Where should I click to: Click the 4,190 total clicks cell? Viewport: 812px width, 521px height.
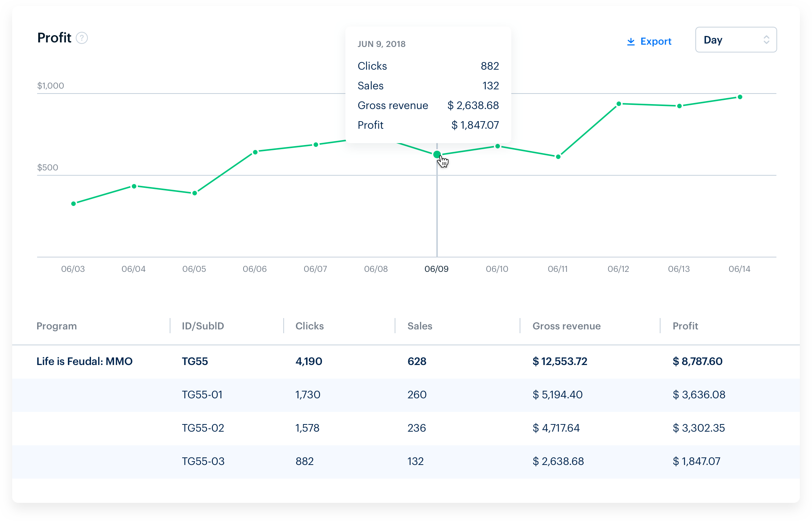(x=309, y=361)
